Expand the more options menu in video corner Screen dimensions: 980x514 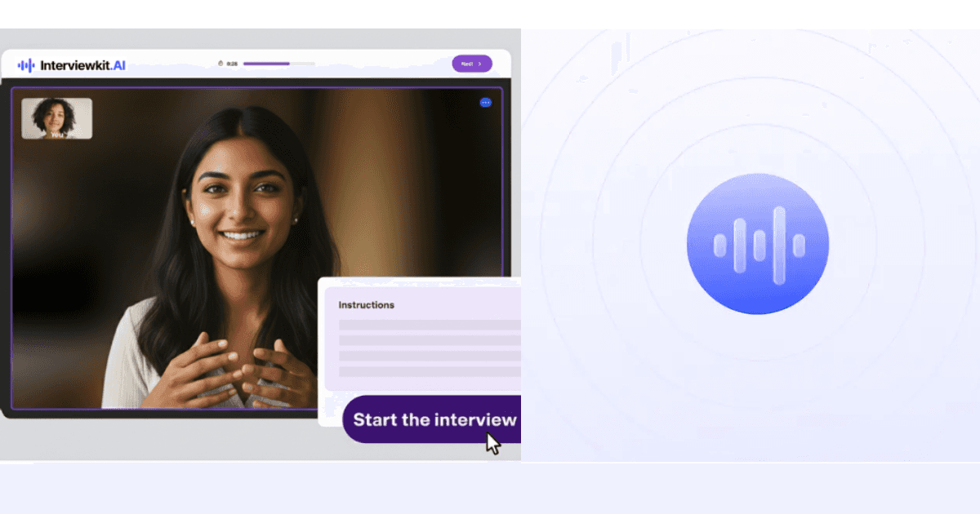[486, 102]
